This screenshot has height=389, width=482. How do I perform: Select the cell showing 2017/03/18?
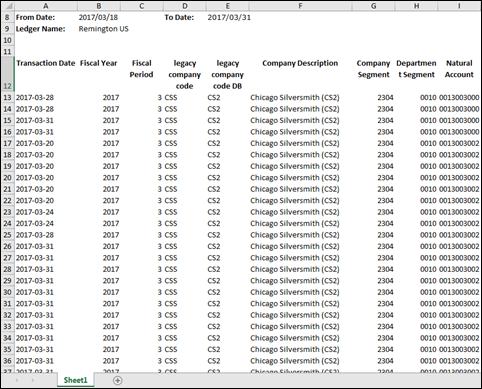coord(99,17)
